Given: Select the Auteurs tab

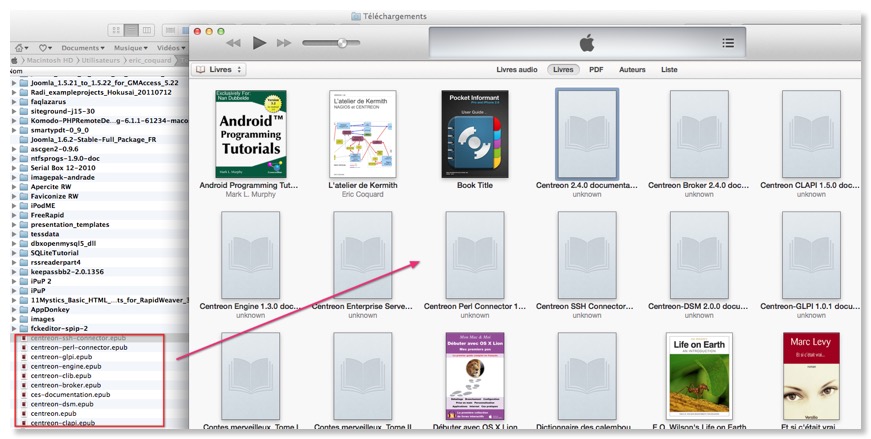Looking at the screenshot, I should click(632, 70).
